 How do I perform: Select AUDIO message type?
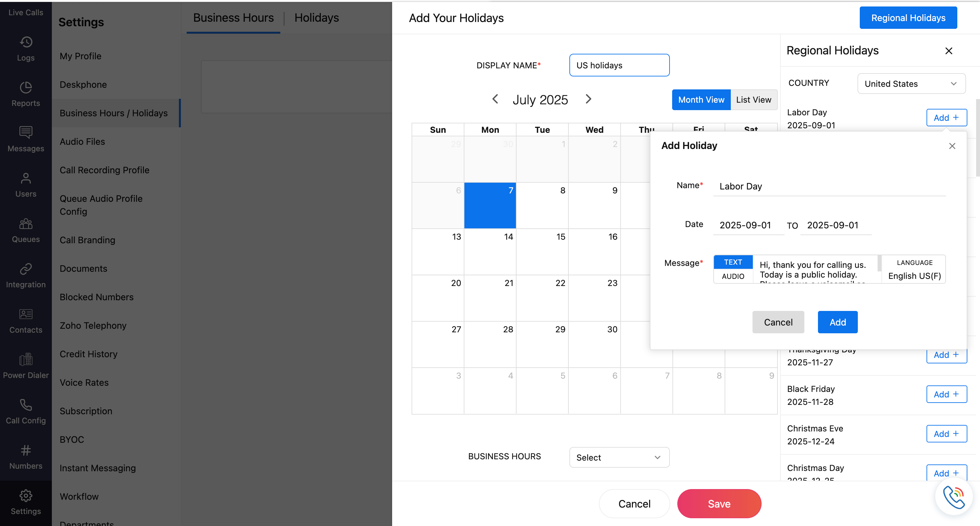click(733, 277)
